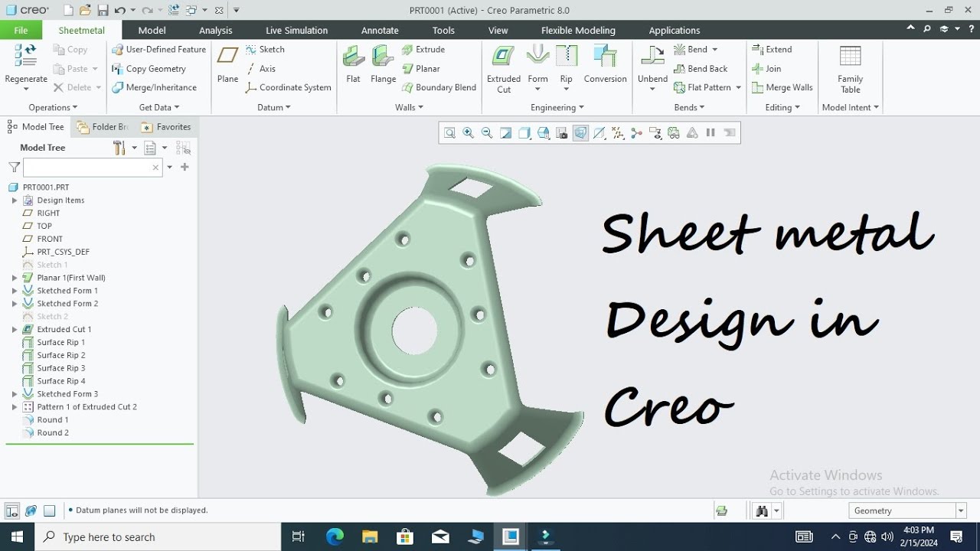
Task: Open the File menu
Action: coord(21,31)
